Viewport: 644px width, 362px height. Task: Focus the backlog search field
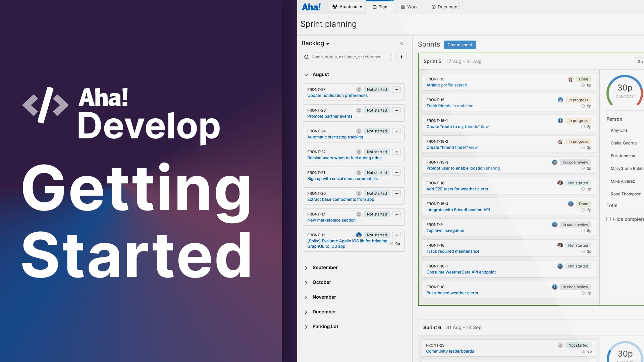point(346,57)
